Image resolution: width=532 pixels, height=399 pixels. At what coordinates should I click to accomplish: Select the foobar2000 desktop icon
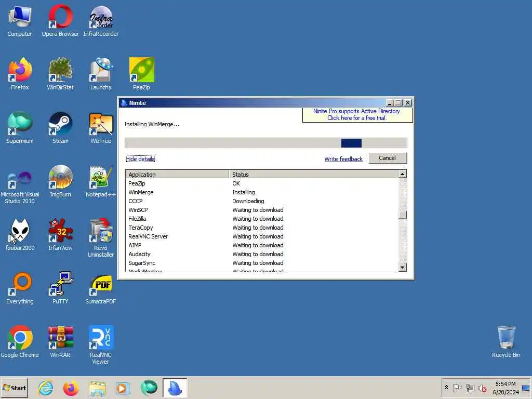[20, 235]
